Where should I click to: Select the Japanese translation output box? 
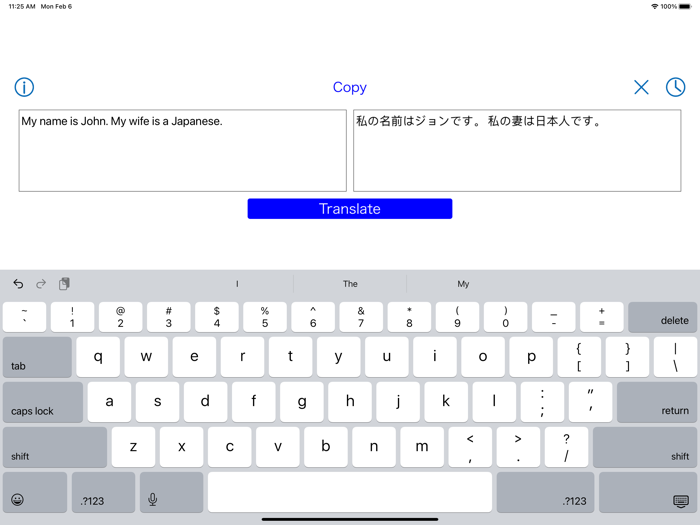(517, 150)
